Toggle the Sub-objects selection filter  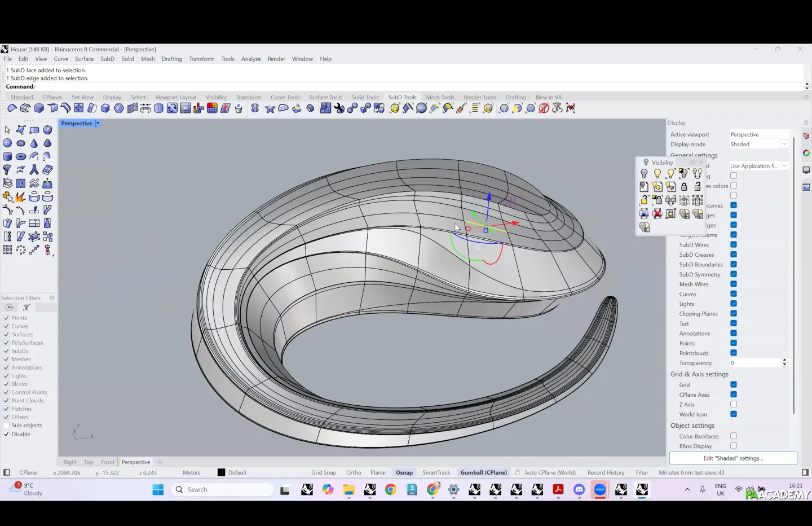pyautogui.click(x=6, y=426)
